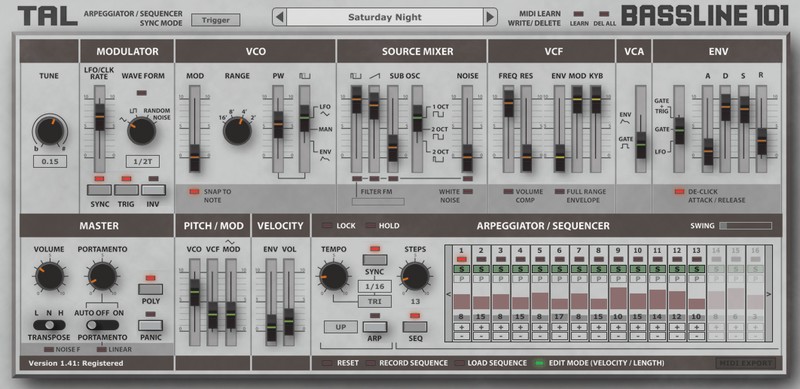Image resolution: width=800 pixels, height=389 pixels.
Task: Adjust the envelope Decay slider
Action: point(726,108)
